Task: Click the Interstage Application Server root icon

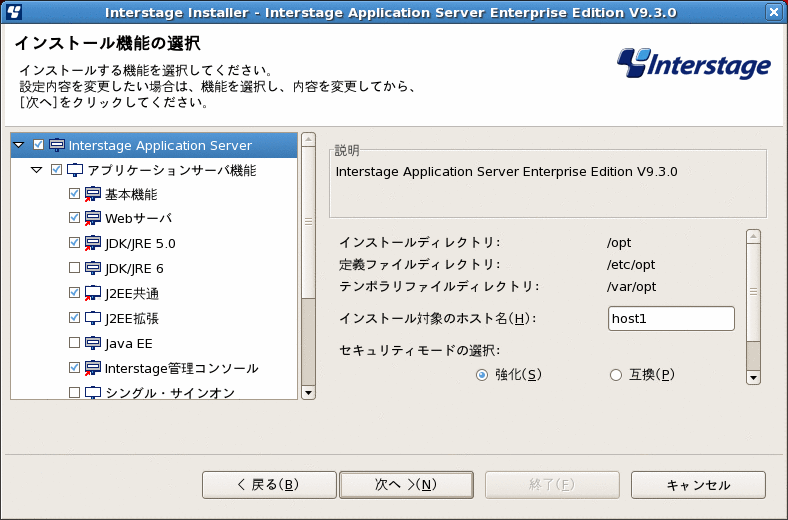Action: (x=57, y=145)
